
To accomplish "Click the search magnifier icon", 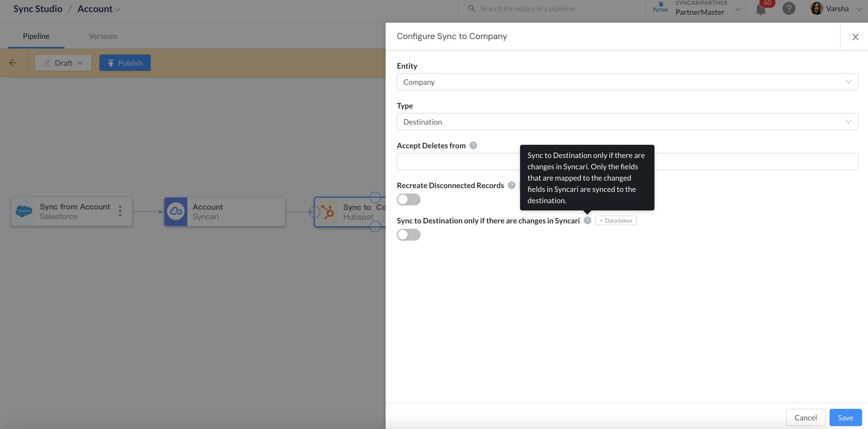I will pyautogui.click(x=471, y=8).
